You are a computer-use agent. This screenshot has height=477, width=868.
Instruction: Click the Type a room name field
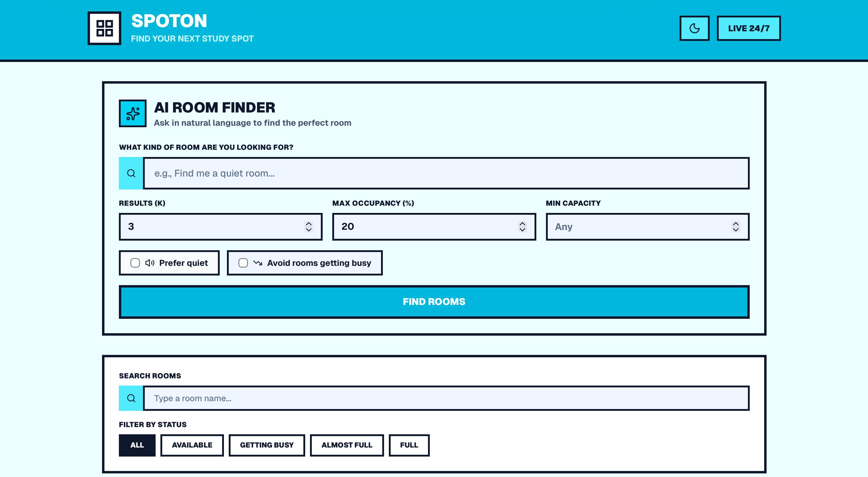tap(446, 398)
